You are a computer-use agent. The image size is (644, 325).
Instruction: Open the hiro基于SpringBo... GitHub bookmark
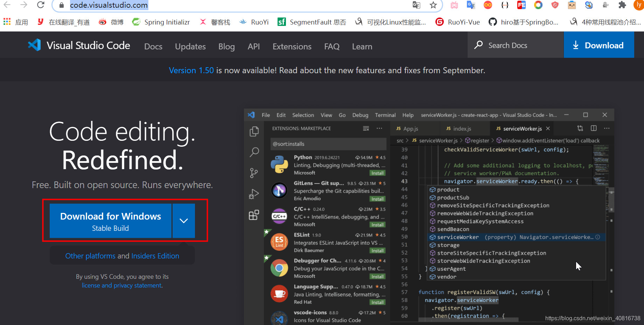524,22
